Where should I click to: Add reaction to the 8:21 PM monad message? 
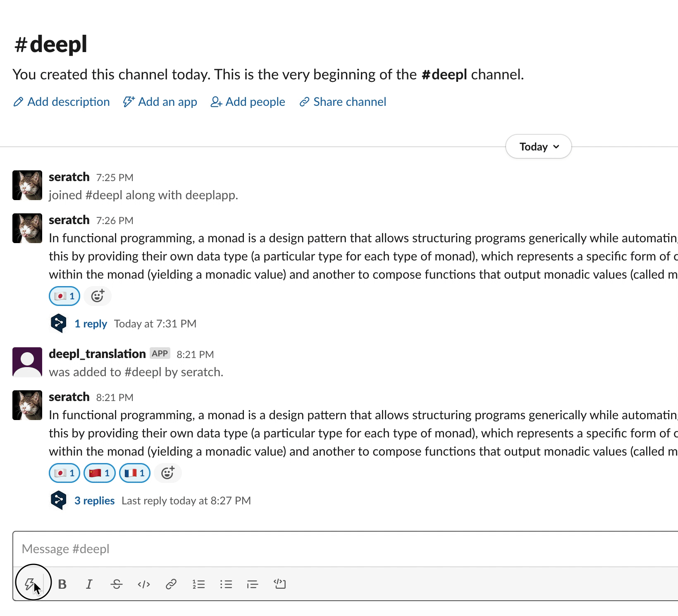(167, 473)
